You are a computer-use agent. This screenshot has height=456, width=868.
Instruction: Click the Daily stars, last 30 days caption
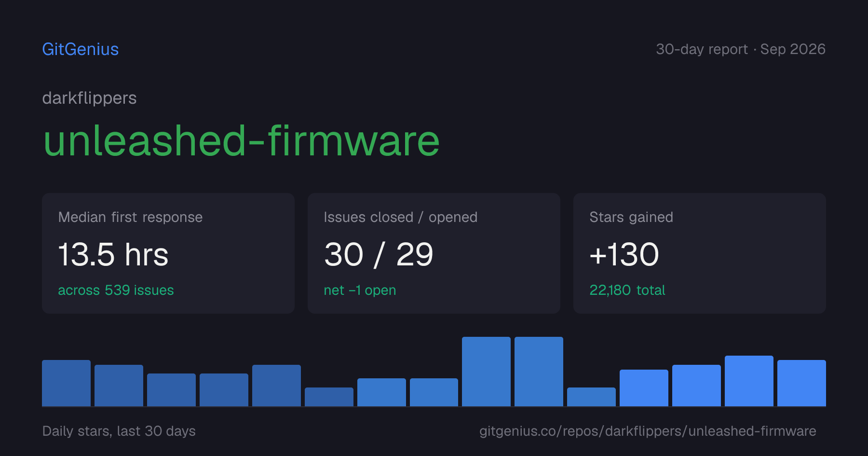click(x=119, y=431)
